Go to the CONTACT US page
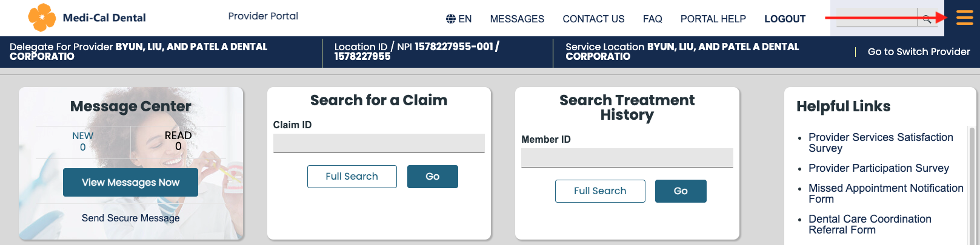This screenshot has width=980, height=245. (593, 19)
